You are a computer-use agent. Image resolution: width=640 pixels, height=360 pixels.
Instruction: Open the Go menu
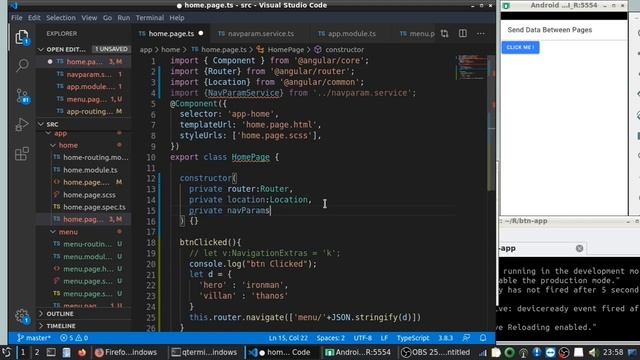pyautogui.click(x=107, y=18)
